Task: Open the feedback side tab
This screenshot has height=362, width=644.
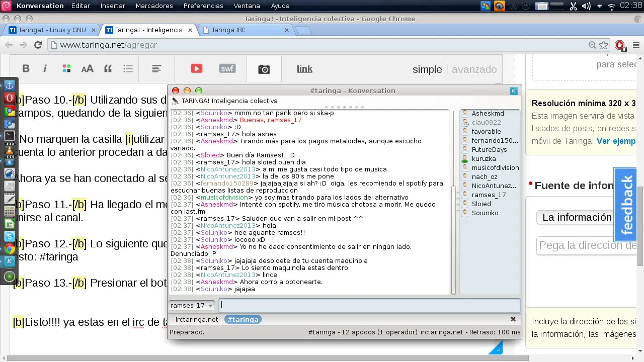Action: tap(625, 205)
